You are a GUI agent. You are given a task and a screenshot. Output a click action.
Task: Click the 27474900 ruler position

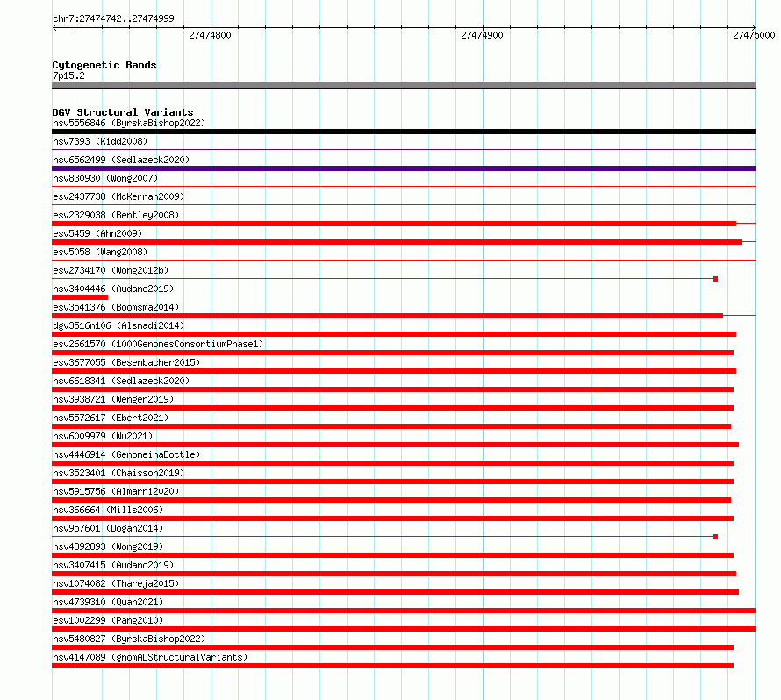pos(482,35)
